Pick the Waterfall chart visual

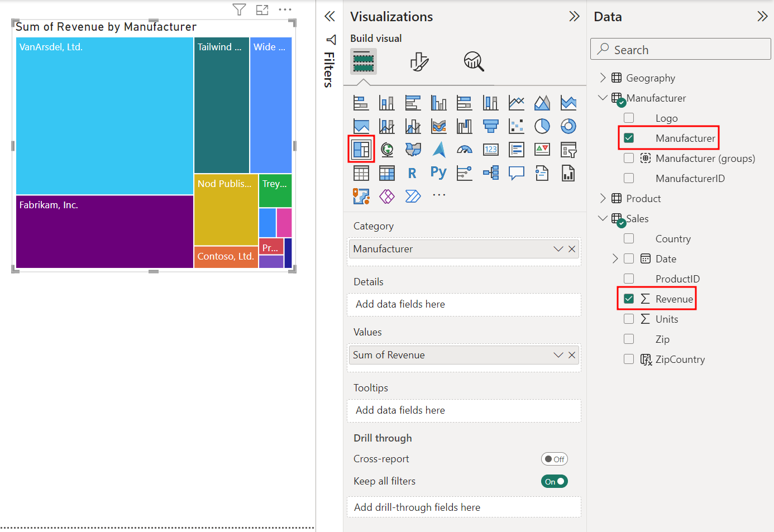(x=465, y=126)
